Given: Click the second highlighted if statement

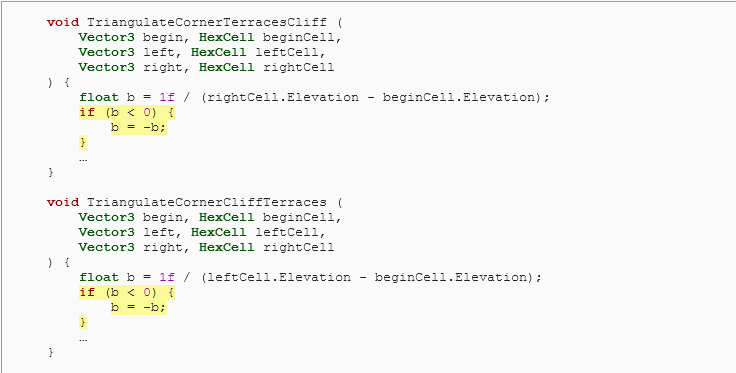Looking at the screenshot, I should [127, 292].
